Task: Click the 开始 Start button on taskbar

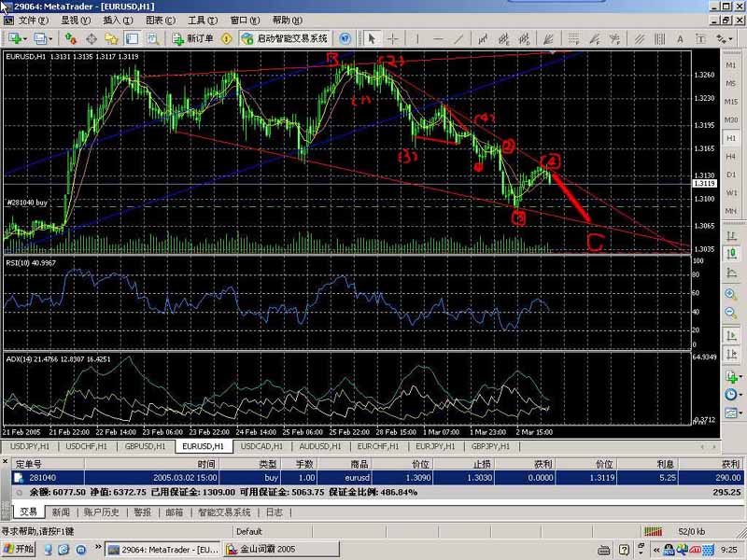Action: 19,550
